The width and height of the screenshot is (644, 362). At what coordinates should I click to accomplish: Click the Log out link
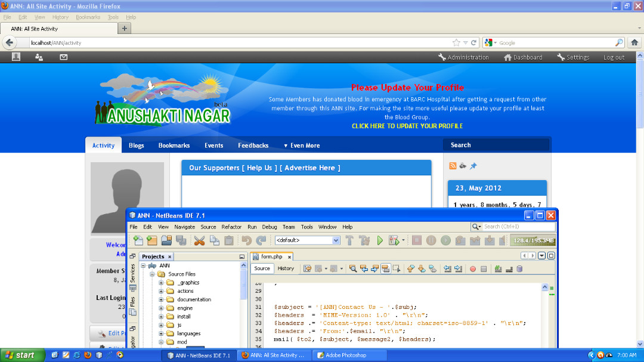[x=614, y=57]
